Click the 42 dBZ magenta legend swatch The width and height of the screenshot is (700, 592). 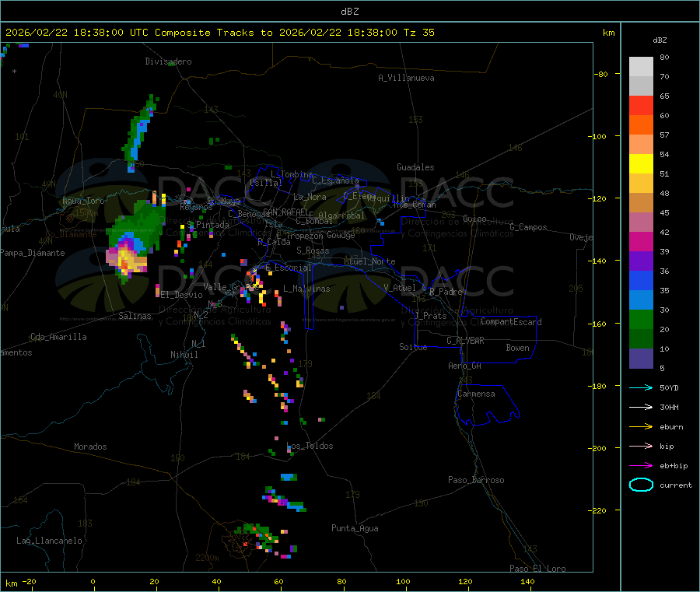coord(641,241)
